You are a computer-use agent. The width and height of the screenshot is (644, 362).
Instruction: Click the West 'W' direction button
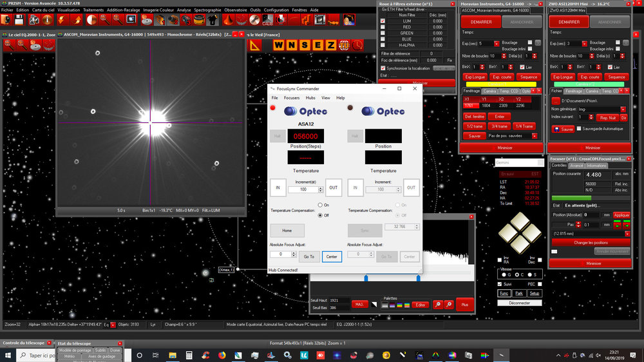(278, 45)
